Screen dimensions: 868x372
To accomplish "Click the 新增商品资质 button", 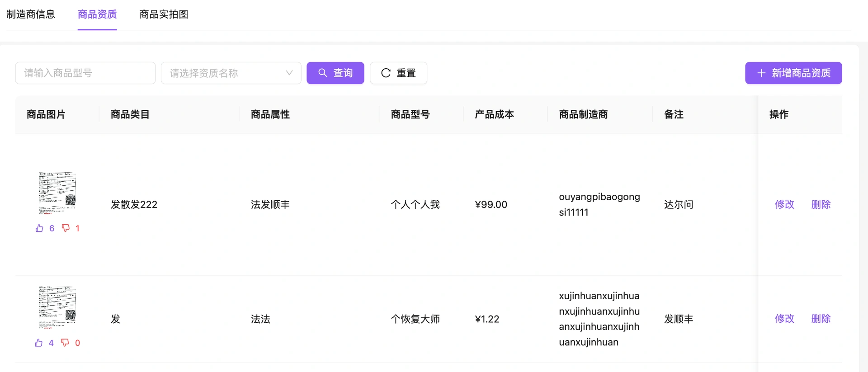I will (x=793, y=73).
